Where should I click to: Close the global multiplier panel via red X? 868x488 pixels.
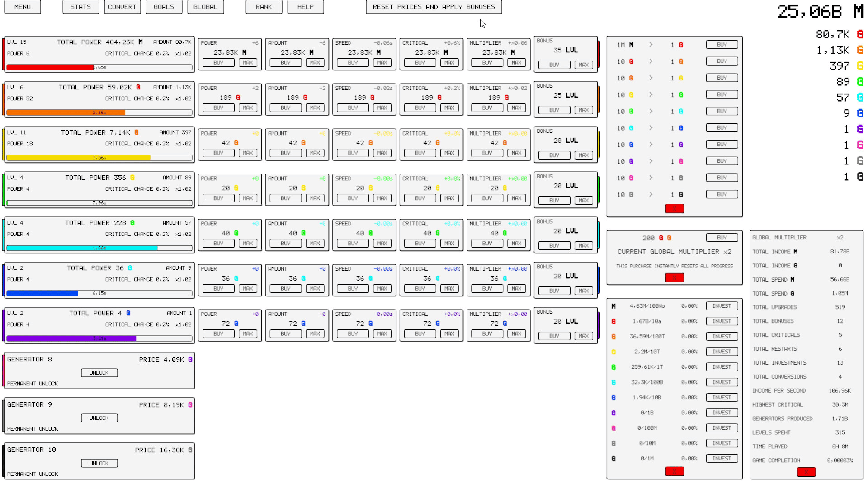coord(674,278)
